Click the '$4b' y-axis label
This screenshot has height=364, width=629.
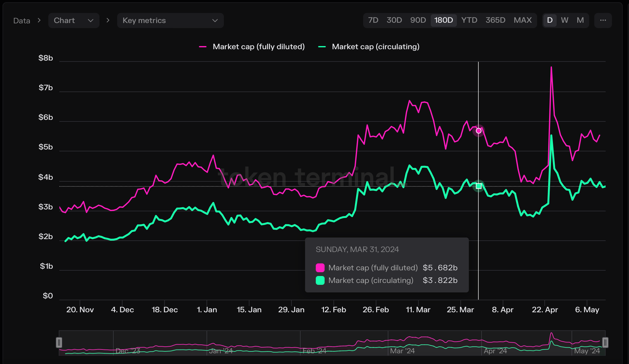pyautogui.click(x=46, y=177)
